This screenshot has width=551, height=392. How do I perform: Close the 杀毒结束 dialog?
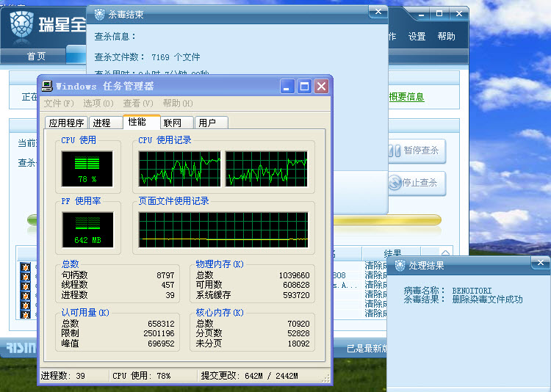point(378,12)
